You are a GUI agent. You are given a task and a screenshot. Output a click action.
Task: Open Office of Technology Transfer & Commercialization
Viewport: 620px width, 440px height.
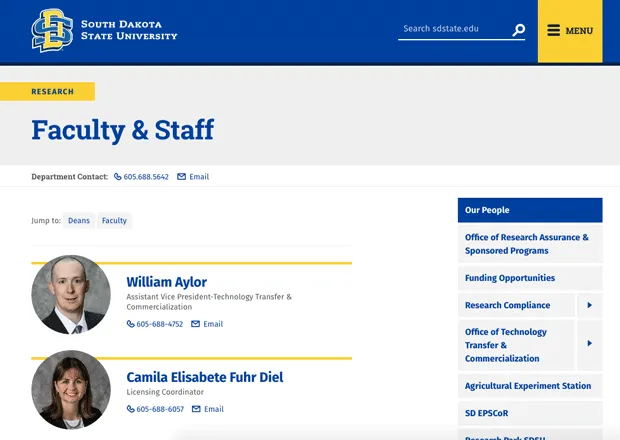[x=516, y=345]
